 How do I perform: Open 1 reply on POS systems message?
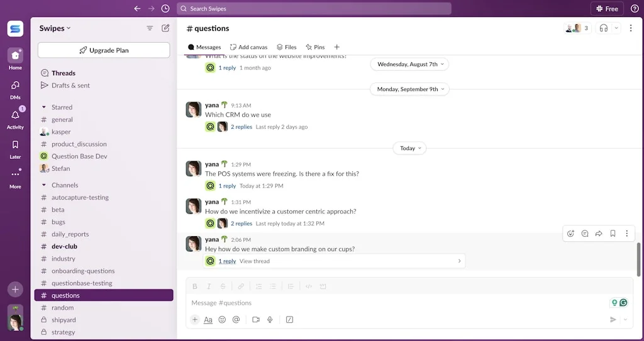pyautogui.click(x=227, y=186)
